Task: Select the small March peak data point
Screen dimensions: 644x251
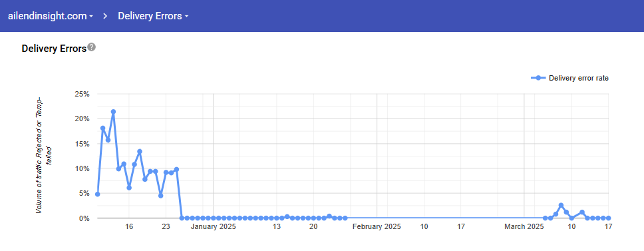Action: coord(561,206)
